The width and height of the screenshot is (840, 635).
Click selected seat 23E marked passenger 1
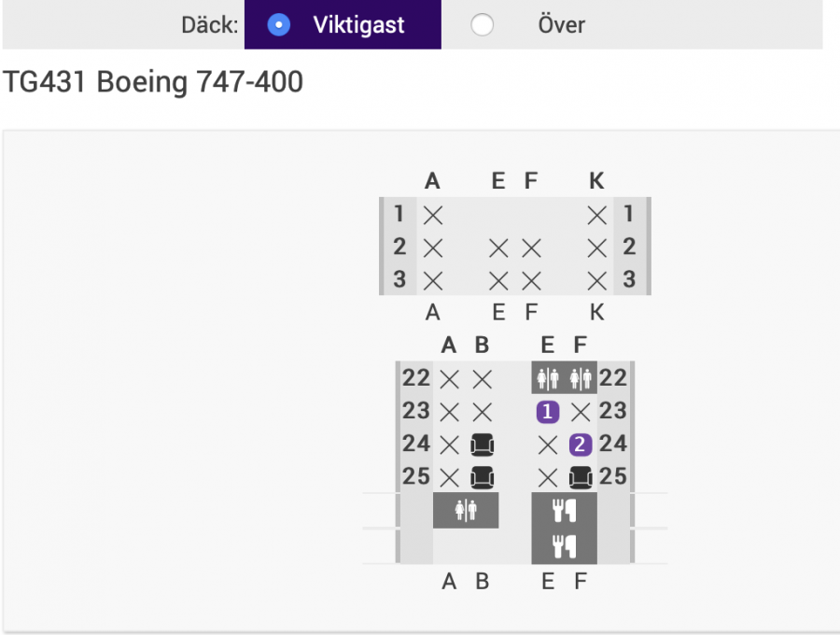click(548, 411)
